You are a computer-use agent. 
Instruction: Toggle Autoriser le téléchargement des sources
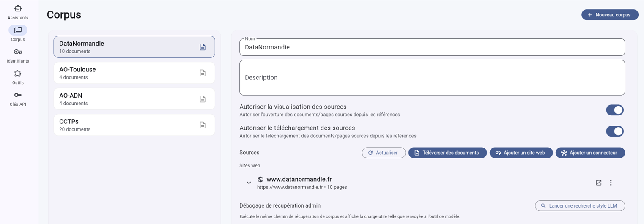click(615, 131)
